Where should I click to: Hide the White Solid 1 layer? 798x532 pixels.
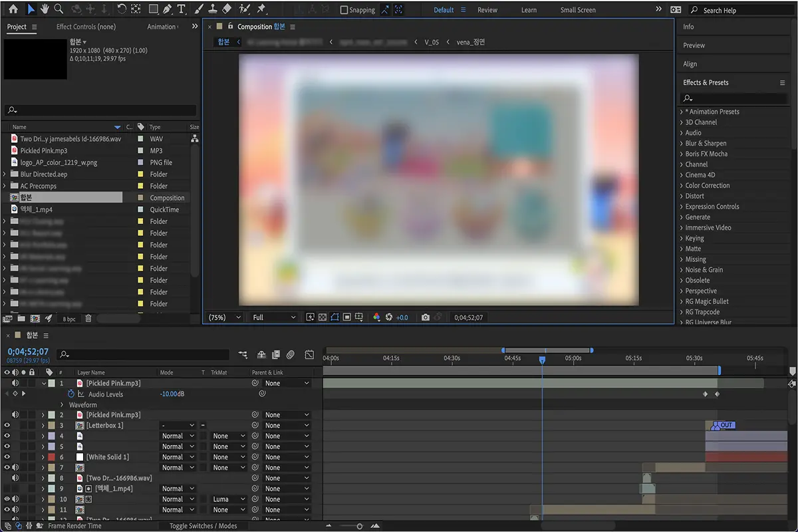pyautogui.click(x=7, y=458)
